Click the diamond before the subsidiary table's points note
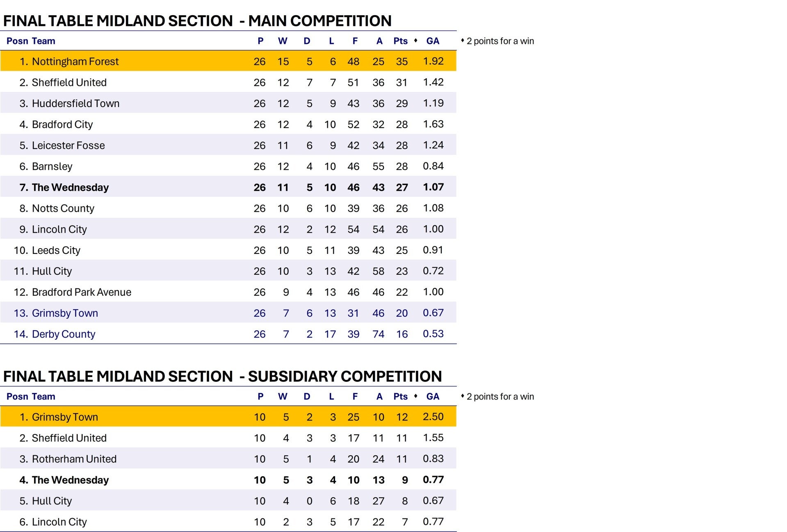787x532 pixels. click(x=463, y=396)
